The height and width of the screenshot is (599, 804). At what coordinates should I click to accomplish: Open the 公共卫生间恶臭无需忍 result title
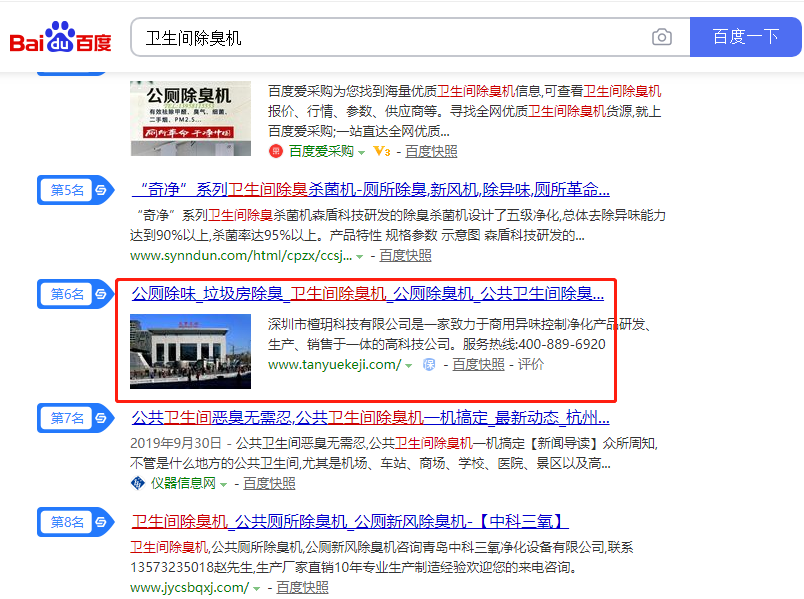(370, 418)
